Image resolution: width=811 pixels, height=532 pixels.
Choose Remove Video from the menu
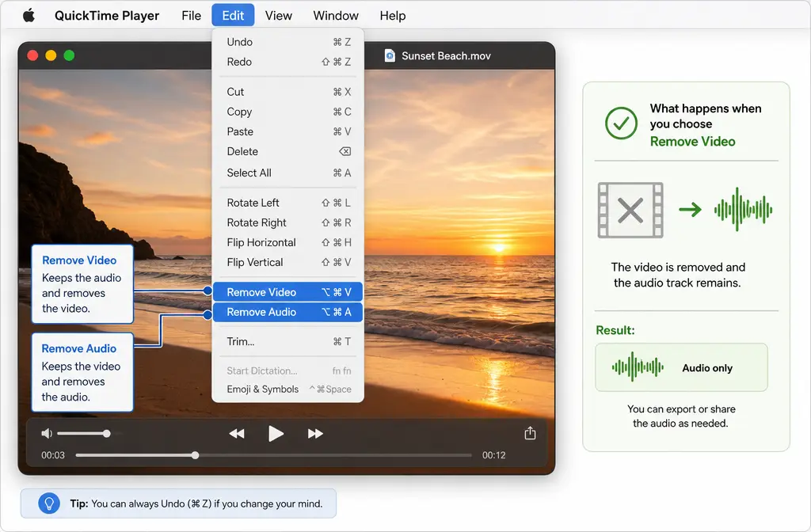(287, 292)
